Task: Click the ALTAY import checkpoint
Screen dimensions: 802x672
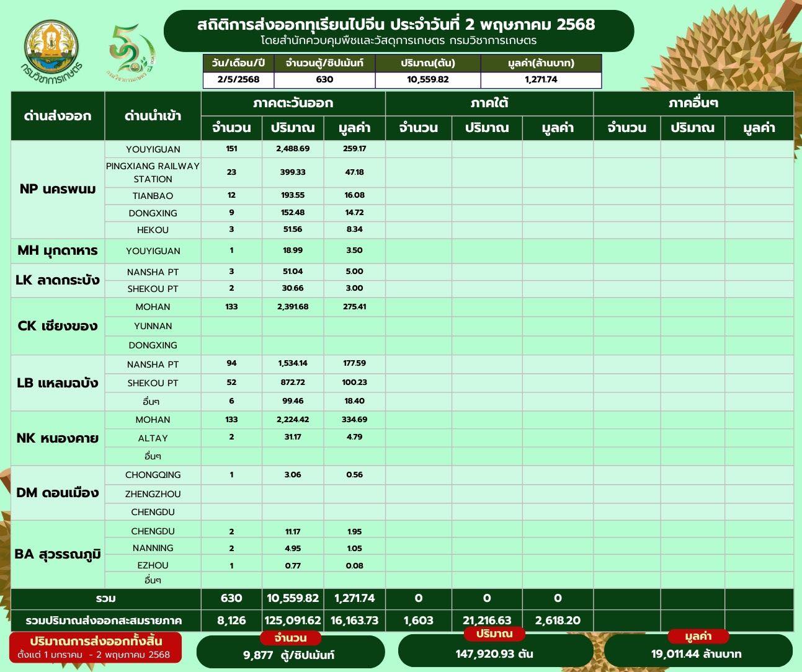Action: [x=153, y=438]
